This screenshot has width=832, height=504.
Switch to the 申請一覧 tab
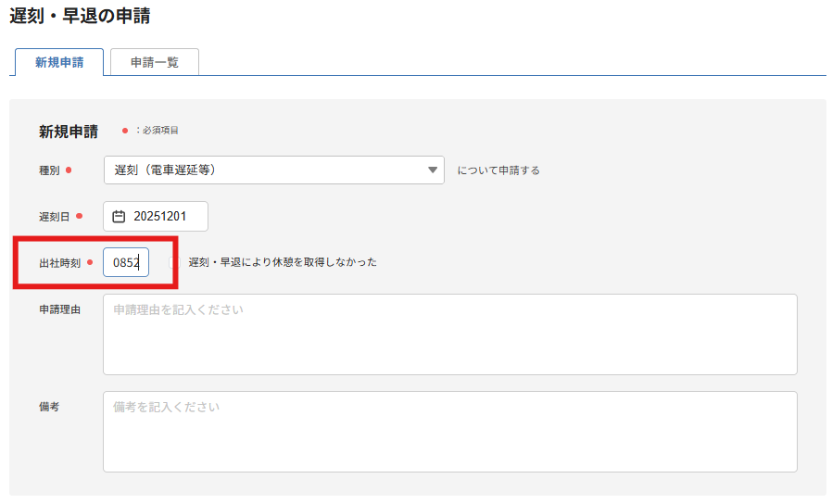coord(154,62)
